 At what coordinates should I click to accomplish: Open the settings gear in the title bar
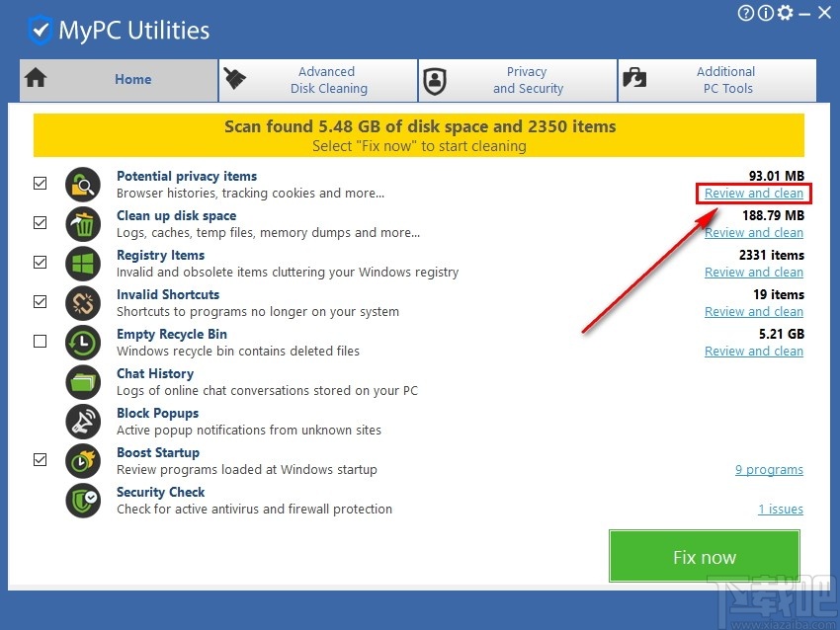click(785, 13)
